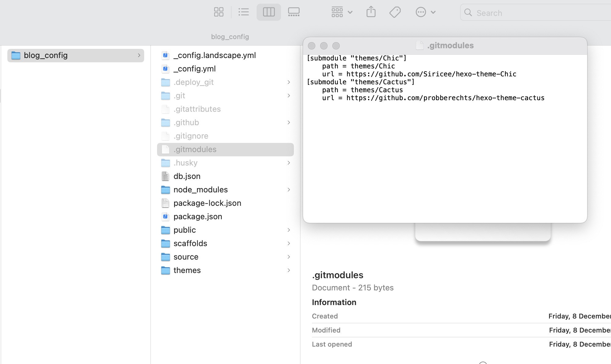
Task: Select the _config.yml file
Action: tap(195, 69)
